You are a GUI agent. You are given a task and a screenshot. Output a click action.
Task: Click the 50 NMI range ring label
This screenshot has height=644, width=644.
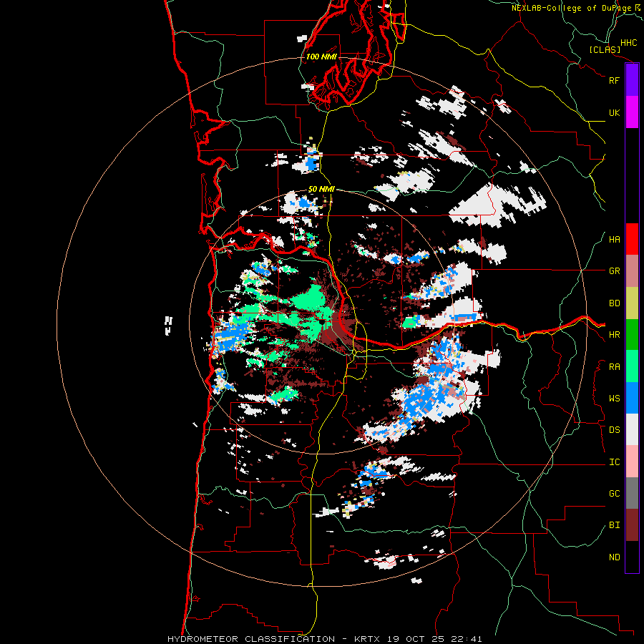point(321,190)
